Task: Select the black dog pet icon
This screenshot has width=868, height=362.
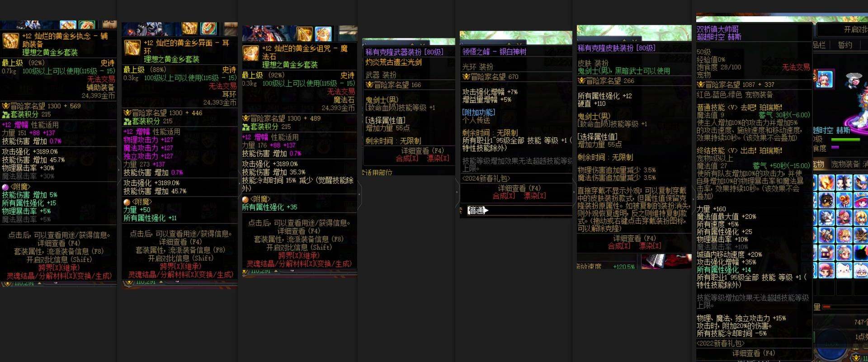Action: click(827, 200)
